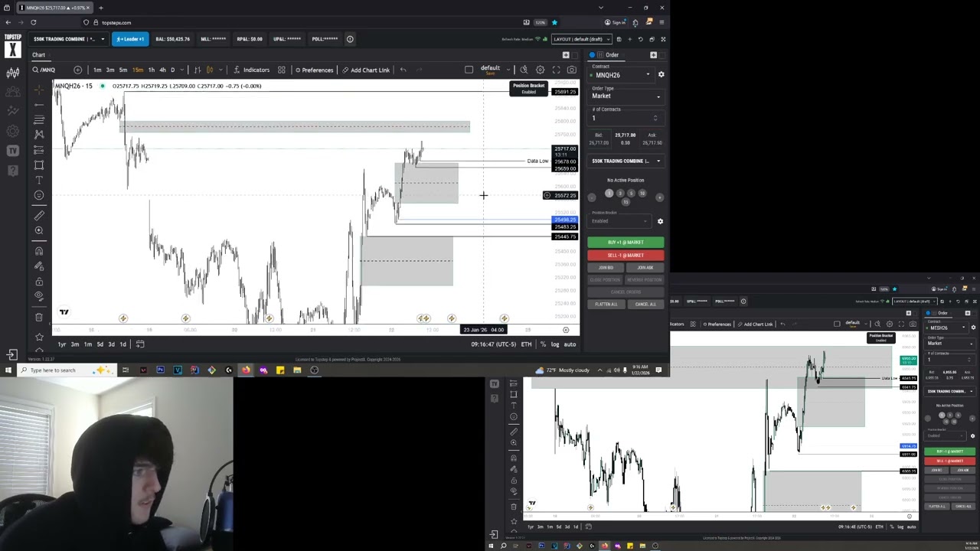Click the chart Undo arrow
980x551 pixels.
click(x=403, y=70)
